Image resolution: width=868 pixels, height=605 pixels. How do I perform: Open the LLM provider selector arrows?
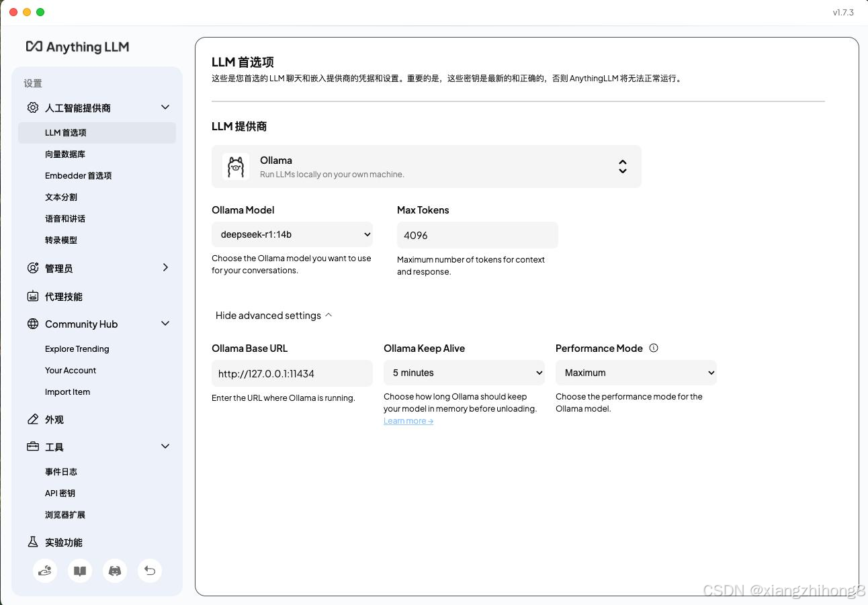point(623,167)
